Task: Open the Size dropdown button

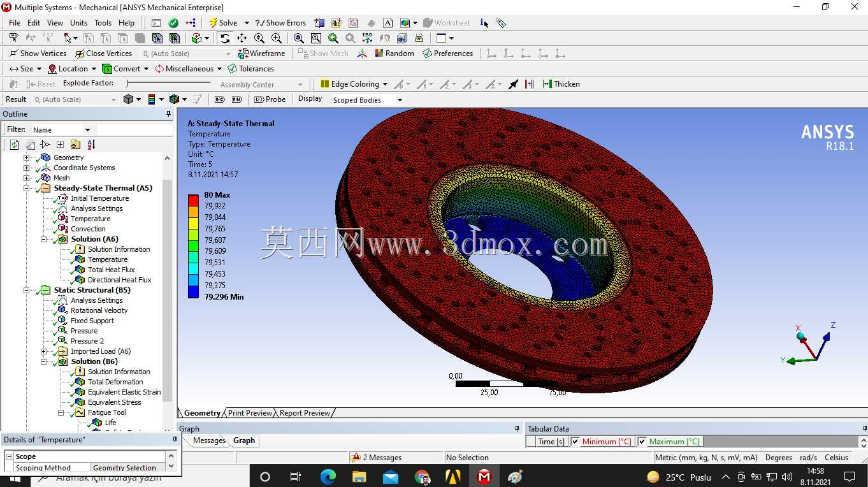Action: click(x=25, y=69)
